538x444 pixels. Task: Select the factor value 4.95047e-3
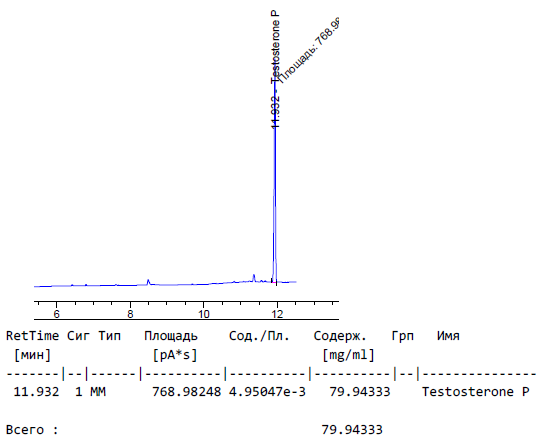pos(267,392)
